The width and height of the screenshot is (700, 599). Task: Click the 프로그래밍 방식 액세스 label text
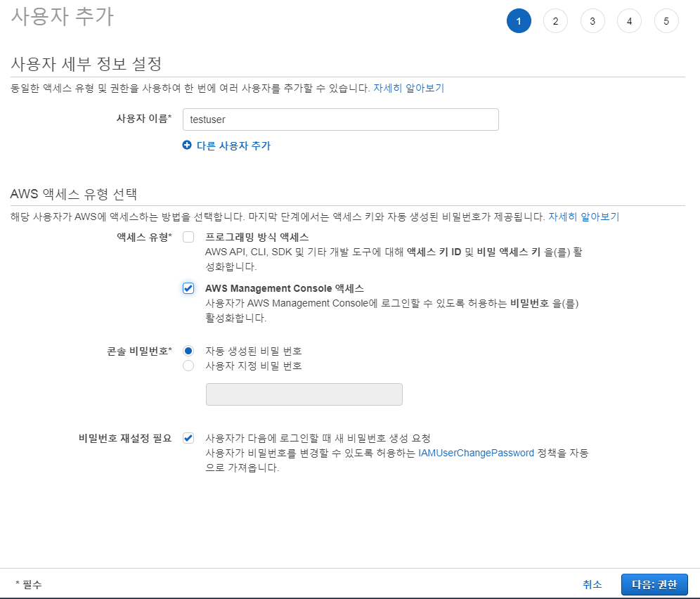257,237
